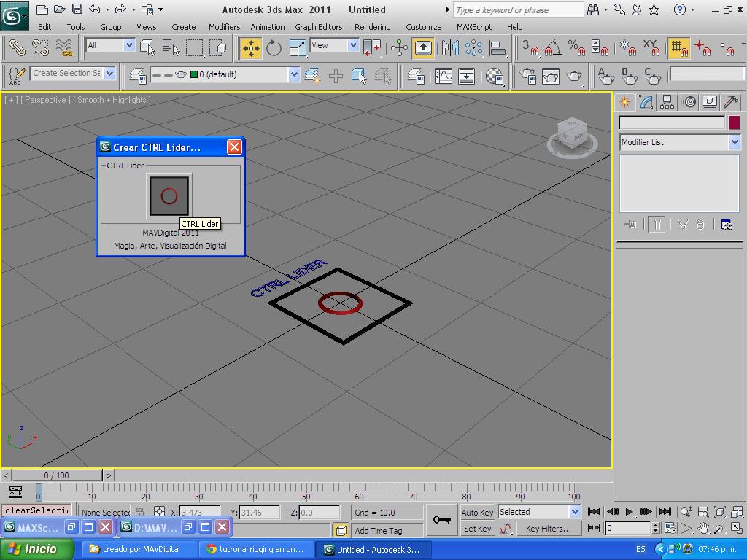747x560 pixels.
Task: Open the Graph Editors menu
Action: (x=319, y=27)
